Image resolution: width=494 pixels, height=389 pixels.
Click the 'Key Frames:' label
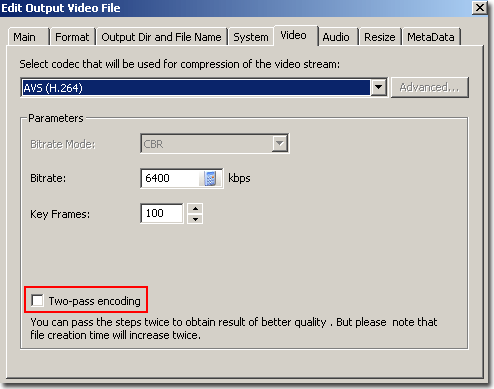(60, 214)
